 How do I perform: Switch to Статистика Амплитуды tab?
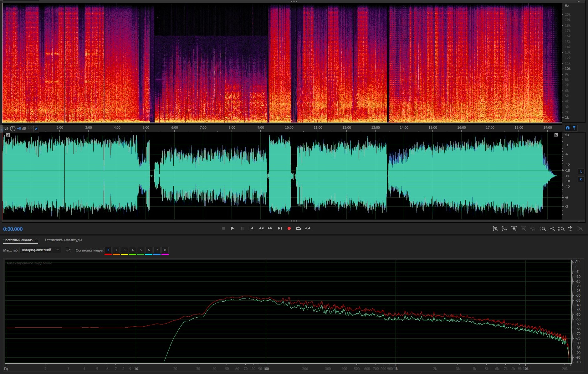[63, 240]
